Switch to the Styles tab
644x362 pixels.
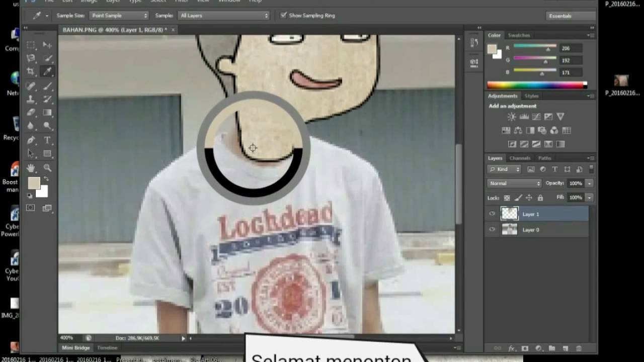pos(531,96)
